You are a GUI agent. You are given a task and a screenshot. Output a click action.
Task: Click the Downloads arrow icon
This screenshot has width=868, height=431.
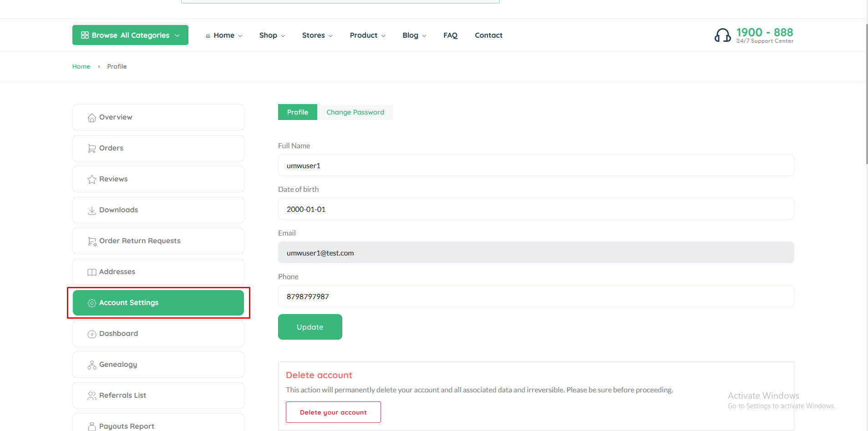point(92,210)
